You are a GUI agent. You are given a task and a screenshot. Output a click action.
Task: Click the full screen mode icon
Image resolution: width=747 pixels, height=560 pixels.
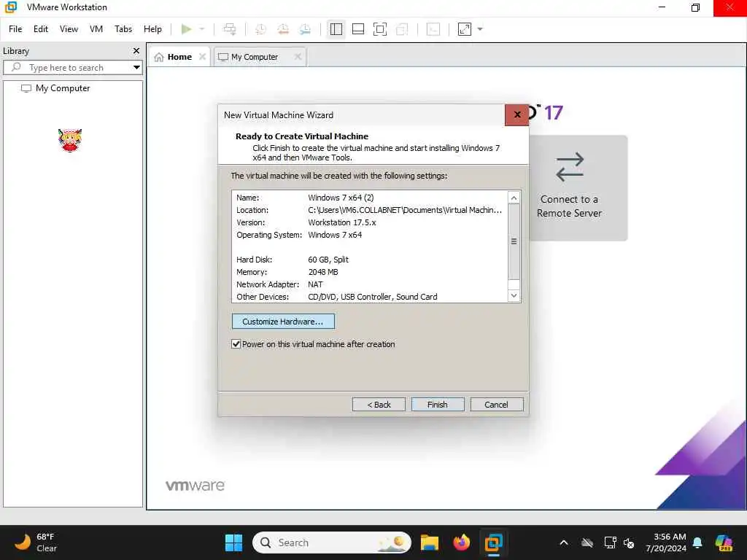click(x=379, y=29)
